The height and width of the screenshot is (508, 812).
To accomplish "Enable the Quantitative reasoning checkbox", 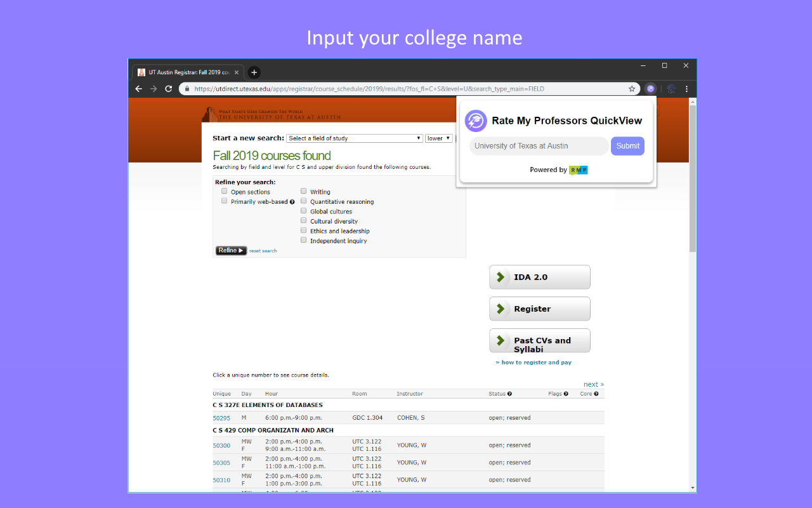I will (303, 201).
